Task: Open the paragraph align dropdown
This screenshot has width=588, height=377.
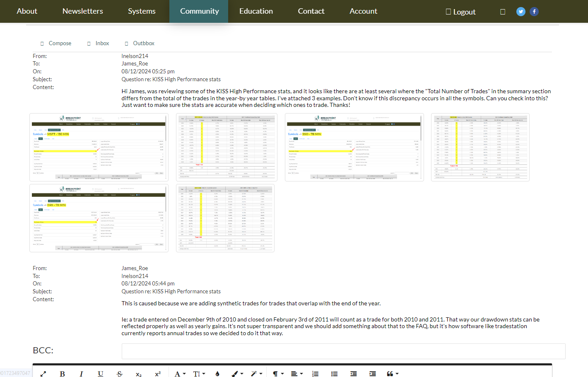Action: 296,374
